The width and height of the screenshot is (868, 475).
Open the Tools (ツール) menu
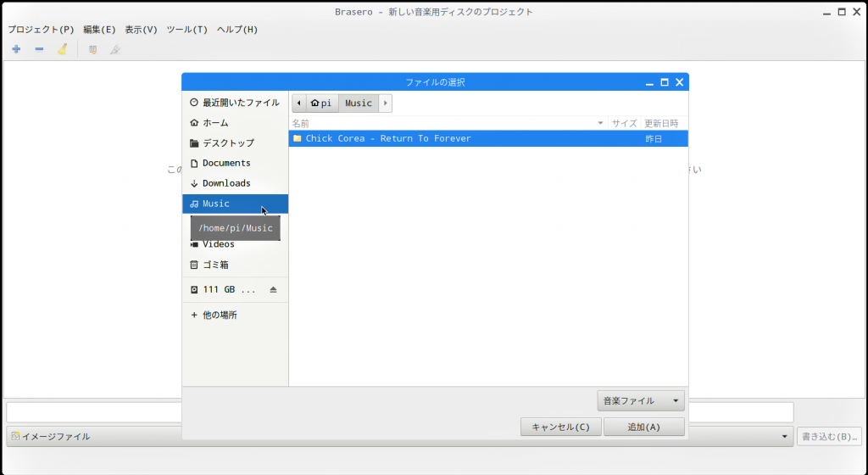click(187, 30)
